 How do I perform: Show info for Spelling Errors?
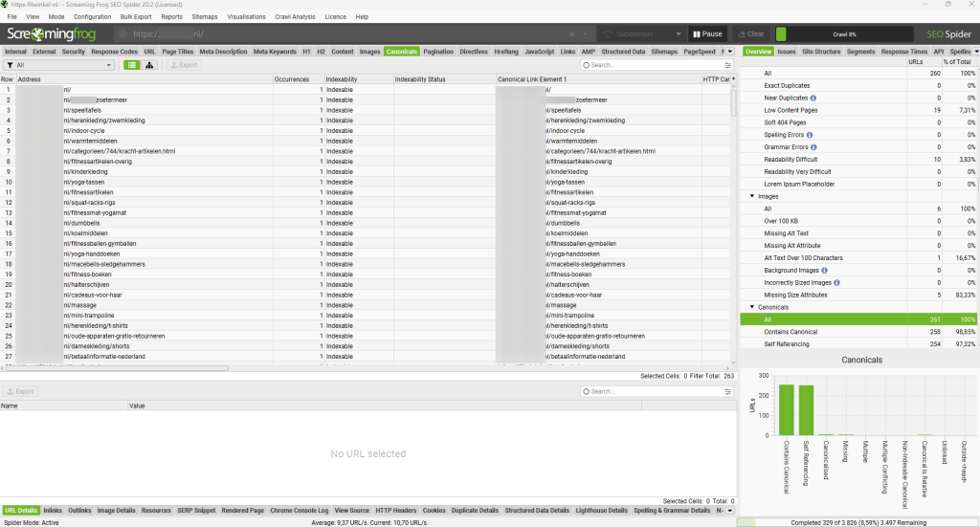[810, 135]
